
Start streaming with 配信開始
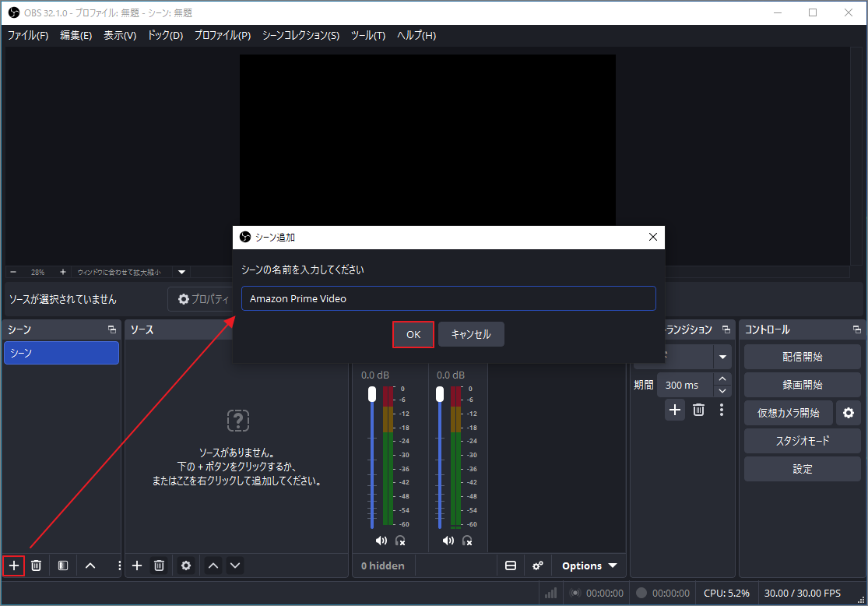(802, 357)
